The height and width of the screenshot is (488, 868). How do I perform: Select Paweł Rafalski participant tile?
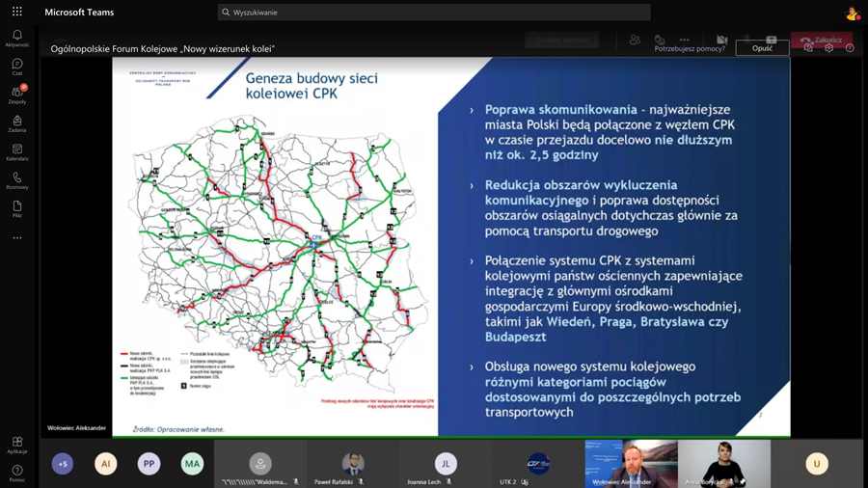(353, 464)
